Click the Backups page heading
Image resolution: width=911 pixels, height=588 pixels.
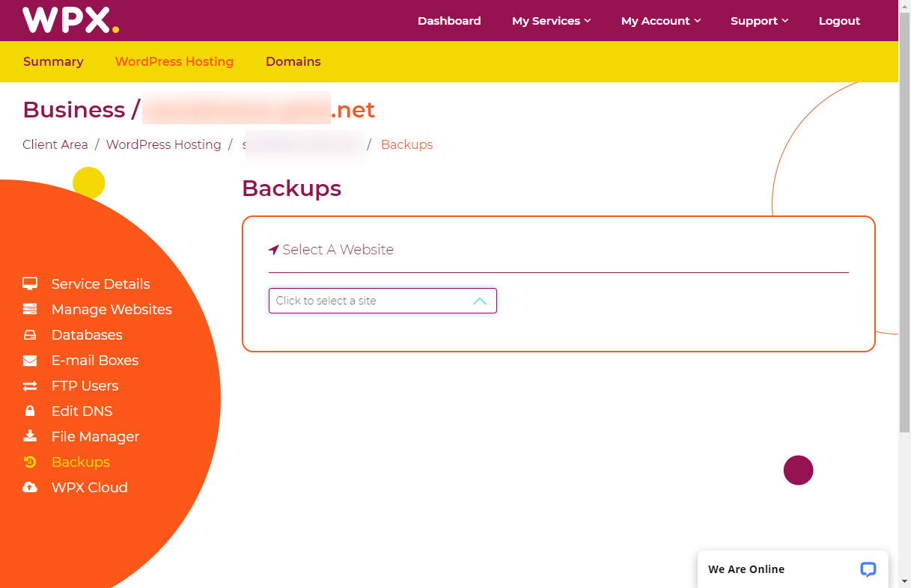[292, 188]
